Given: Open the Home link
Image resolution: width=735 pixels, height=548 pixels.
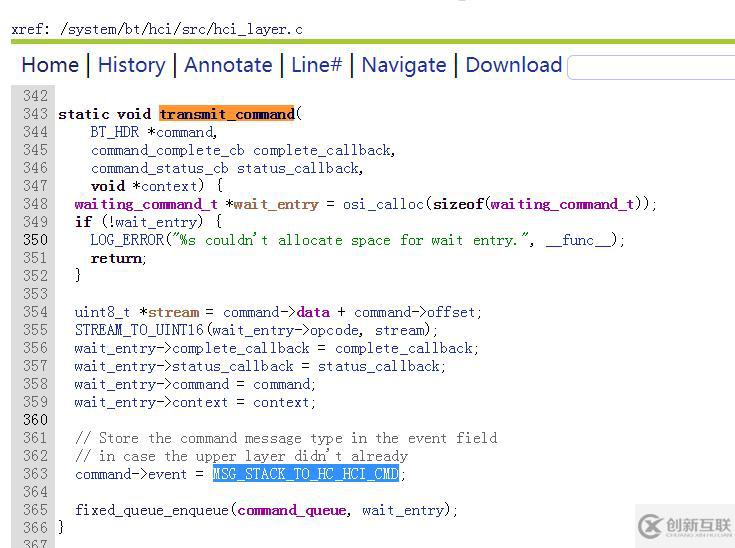Looking at the screenshot, I should (x=50, y=65).
